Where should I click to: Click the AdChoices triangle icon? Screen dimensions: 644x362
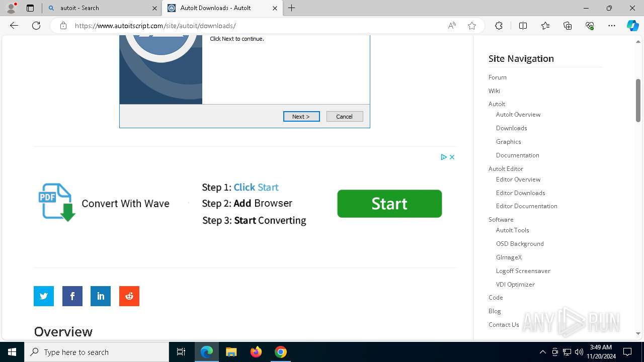pyautogui.click(x=444, y=157)
